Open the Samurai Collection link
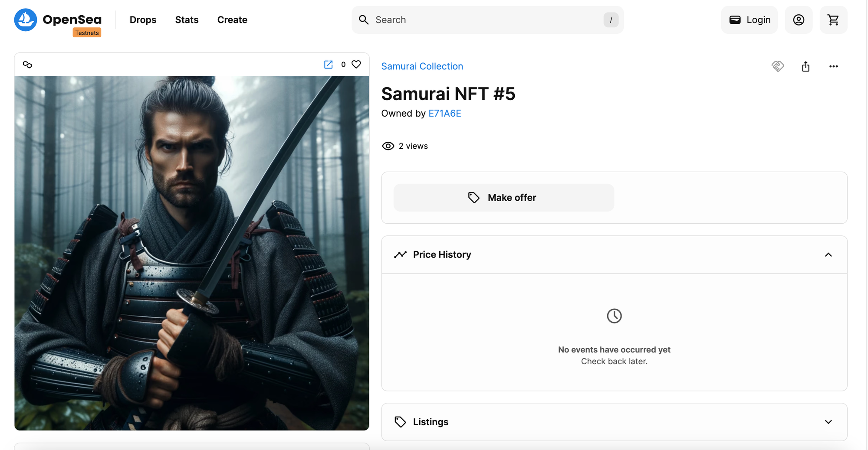This screenshot has height=450, width=868. coord(422,66)
